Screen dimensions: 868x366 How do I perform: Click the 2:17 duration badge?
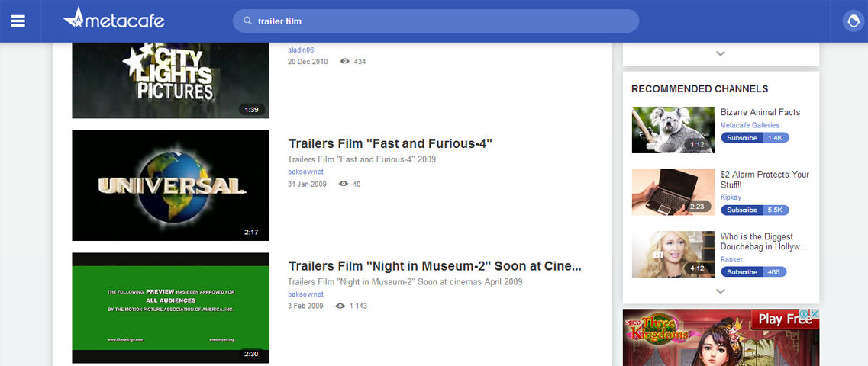[x=251, y=232]
